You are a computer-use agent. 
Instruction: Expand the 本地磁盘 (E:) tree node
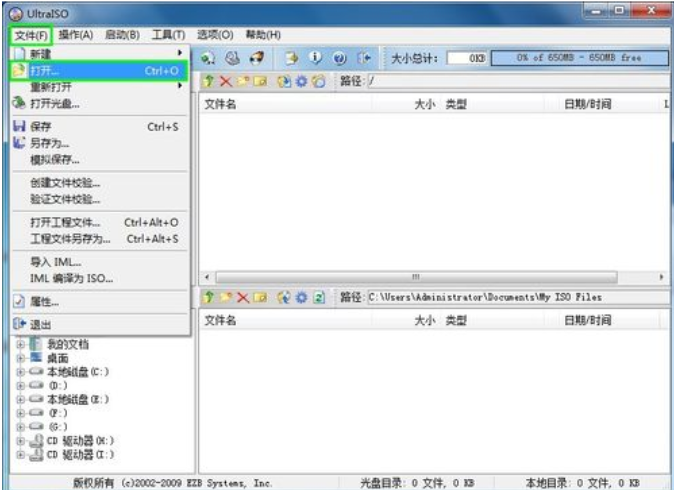point(20,399)
